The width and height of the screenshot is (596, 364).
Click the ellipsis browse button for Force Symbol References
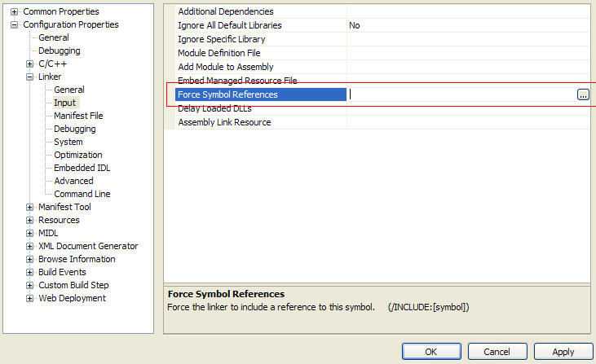(x=583, y=94)
